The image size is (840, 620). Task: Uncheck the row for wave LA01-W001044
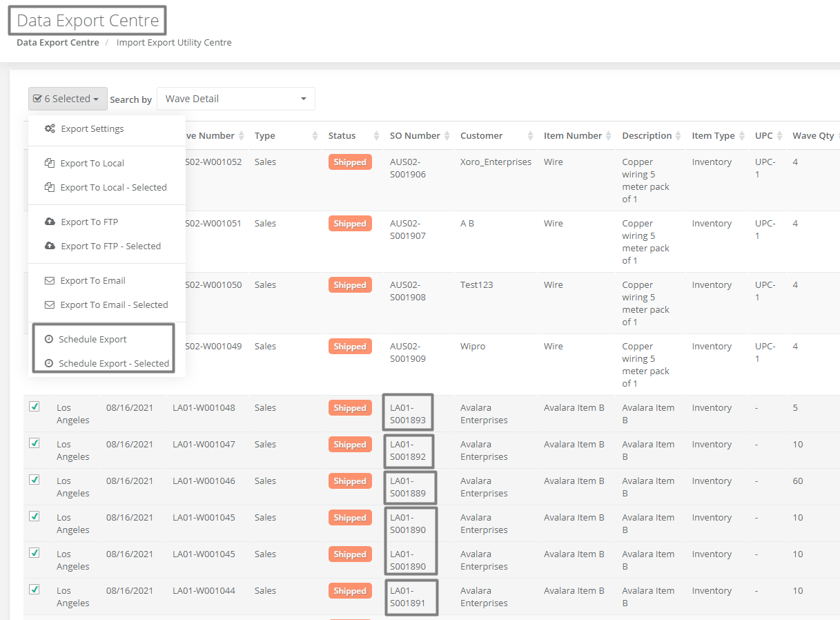click(x=35, y=590)
